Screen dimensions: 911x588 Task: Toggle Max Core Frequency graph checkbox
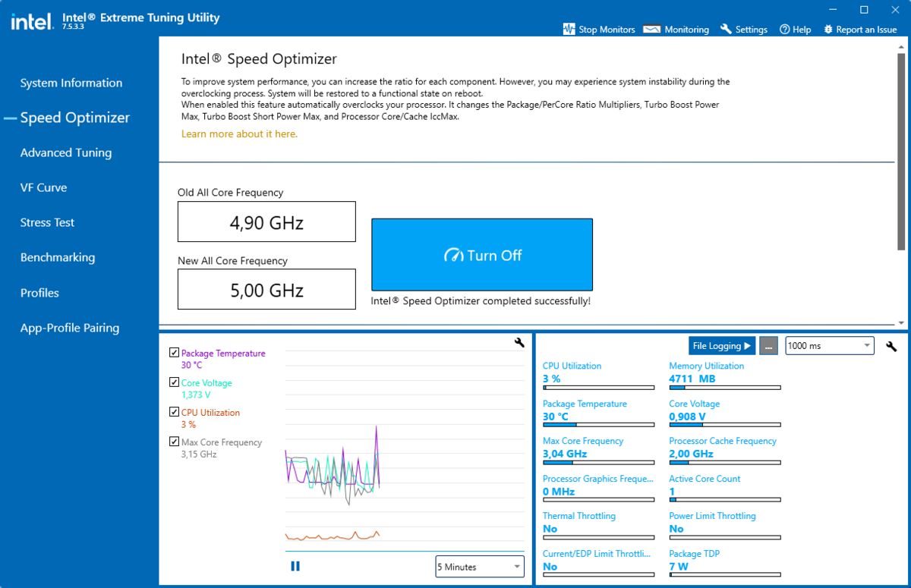click(175, 442)
